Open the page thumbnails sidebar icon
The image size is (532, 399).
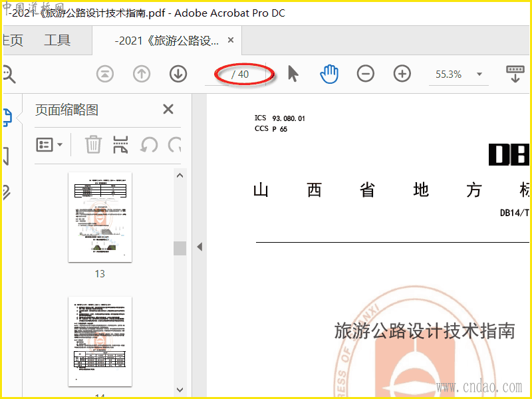click(x=7, y=118)
